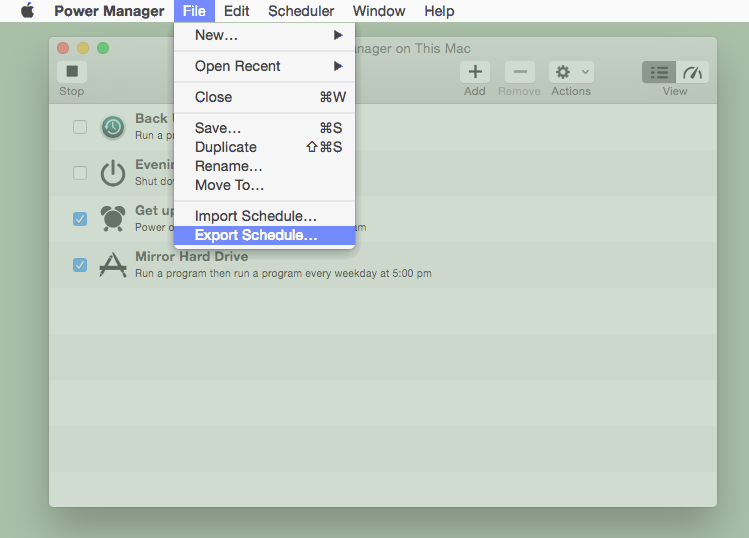Choose Export Schedule… menu item

point(265,235)
